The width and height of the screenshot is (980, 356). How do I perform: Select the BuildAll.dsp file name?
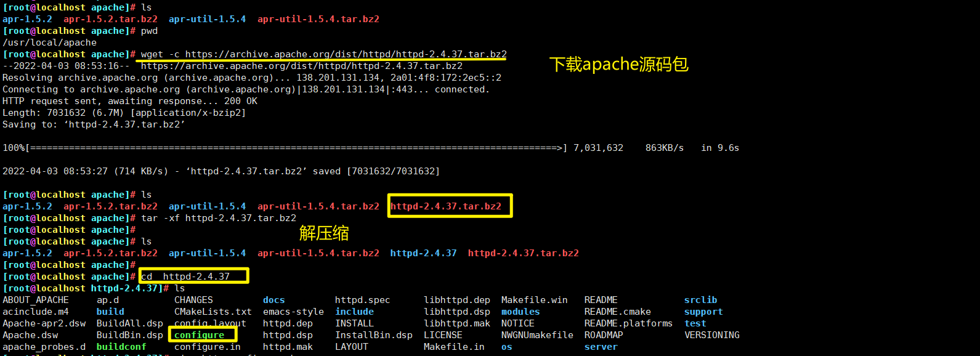click(130, 323)
